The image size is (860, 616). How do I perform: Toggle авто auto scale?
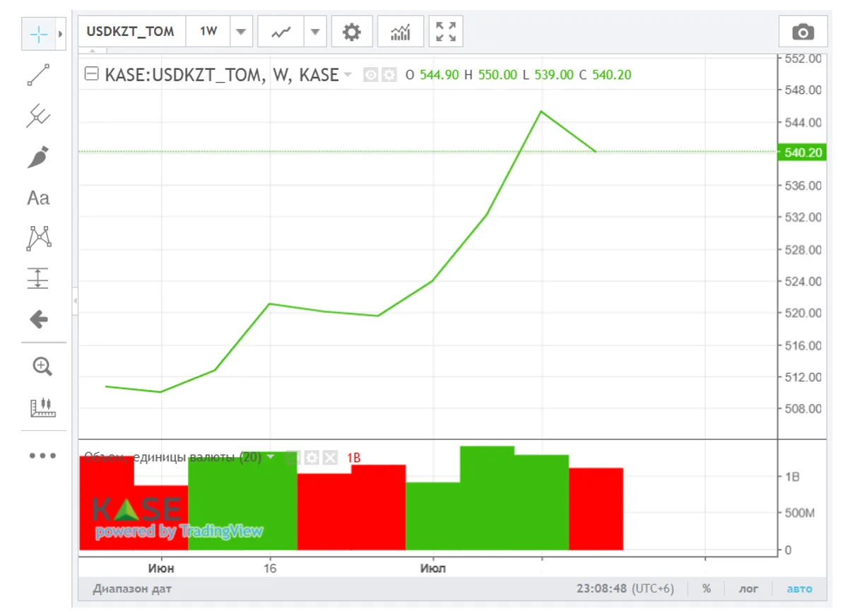[799, 588]
